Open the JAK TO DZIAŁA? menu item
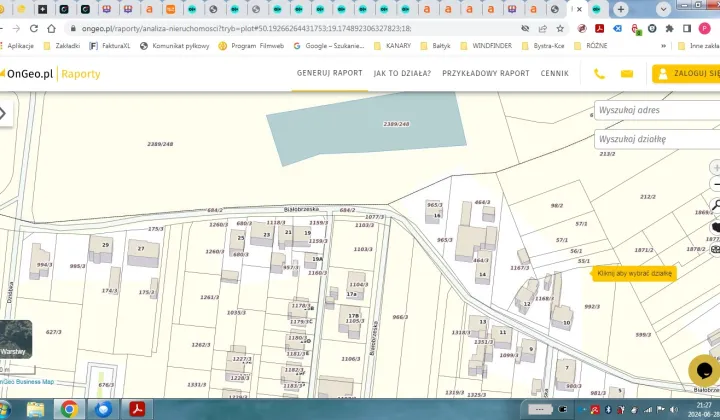The width and height of the screenshot is (720, 420). coord(402,74)
